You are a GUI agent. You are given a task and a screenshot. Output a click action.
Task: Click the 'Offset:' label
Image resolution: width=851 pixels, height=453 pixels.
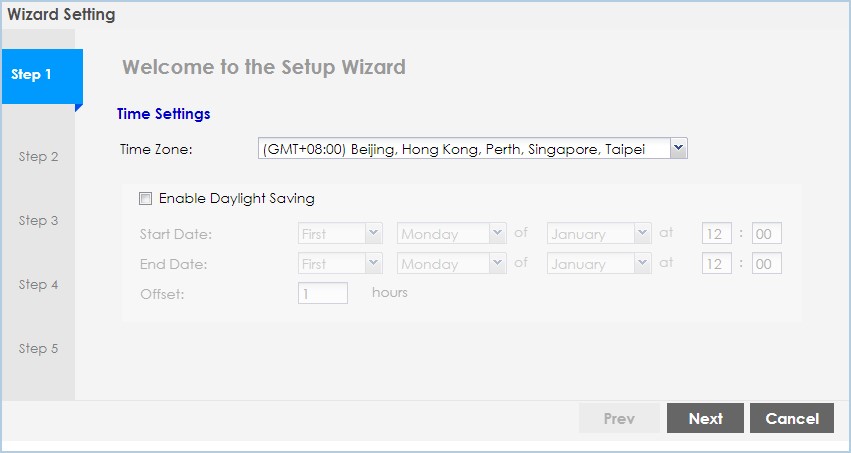point(162,295)
